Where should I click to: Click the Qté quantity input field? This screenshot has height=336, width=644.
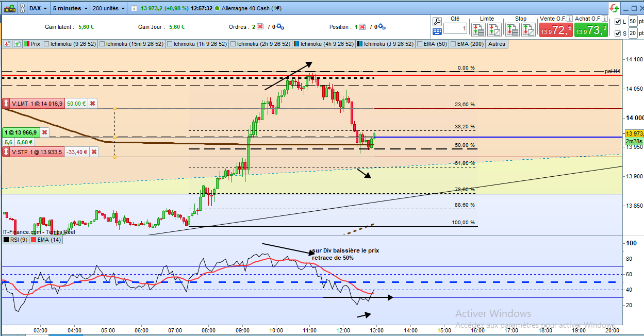[455, 28]
